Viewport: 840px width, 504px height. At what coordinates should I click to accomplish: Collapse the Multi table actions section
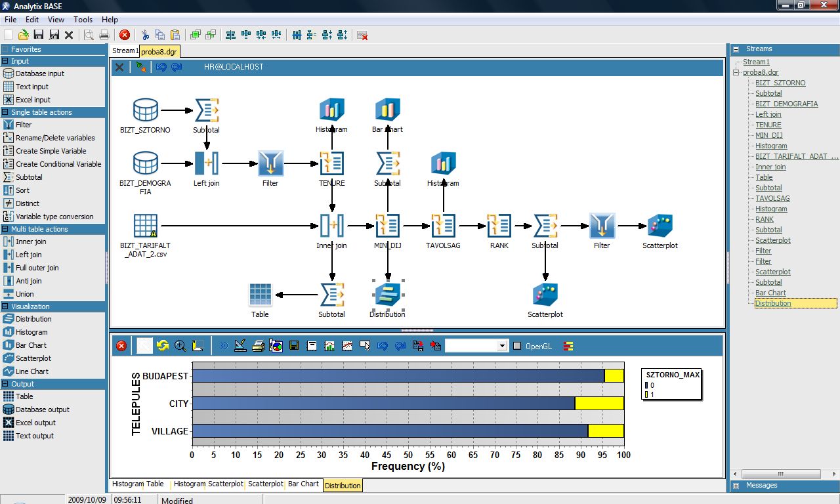[5, 229]
